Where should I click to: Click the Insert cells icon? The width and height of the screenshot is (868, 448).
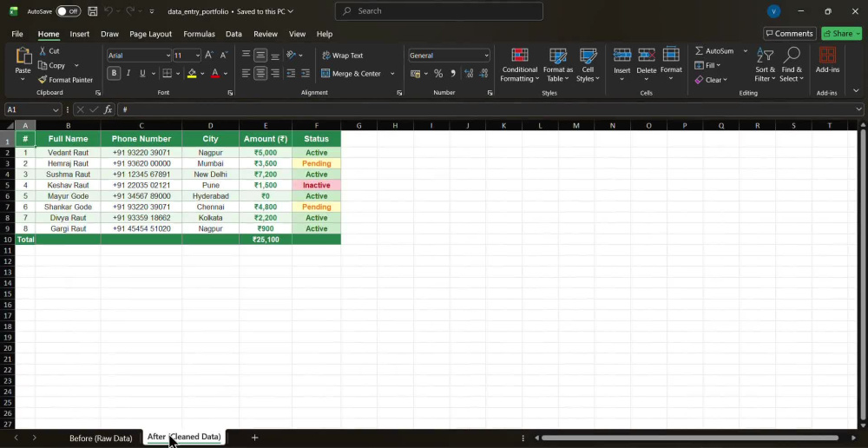[621, 55]
